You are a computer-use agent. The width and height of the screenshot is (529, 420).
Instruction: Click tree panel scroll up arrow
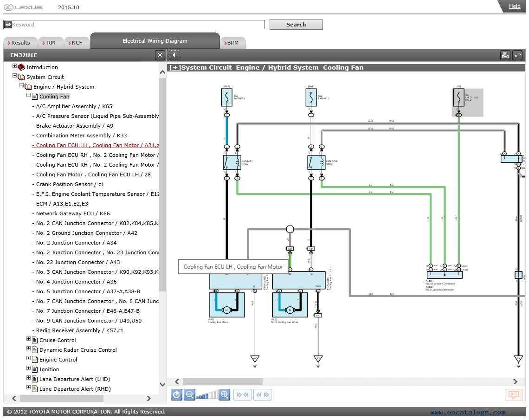click(162, 72)
